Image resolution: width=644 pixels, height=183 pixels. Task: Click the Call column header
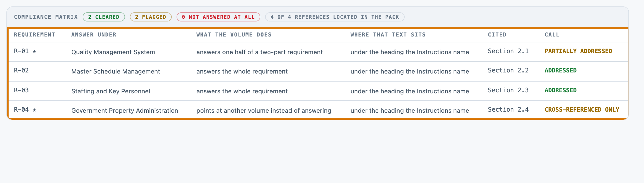click(552, 35)
